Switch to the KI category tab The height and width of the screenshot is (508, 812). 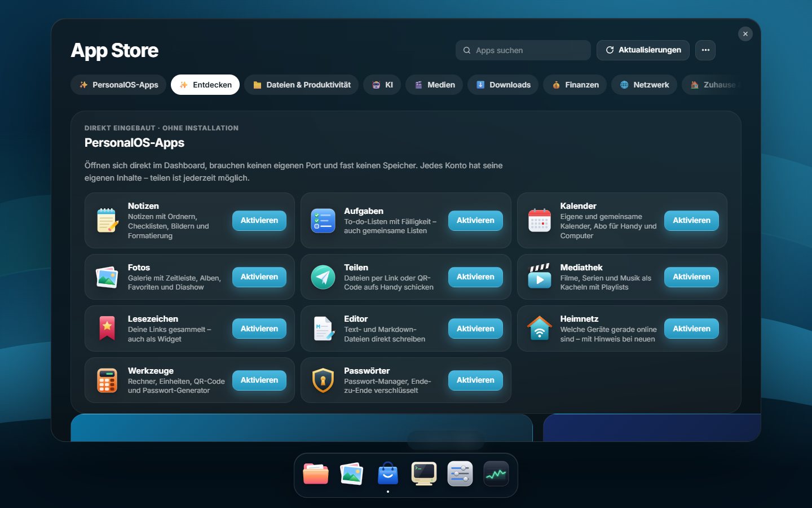coord(382,85)
